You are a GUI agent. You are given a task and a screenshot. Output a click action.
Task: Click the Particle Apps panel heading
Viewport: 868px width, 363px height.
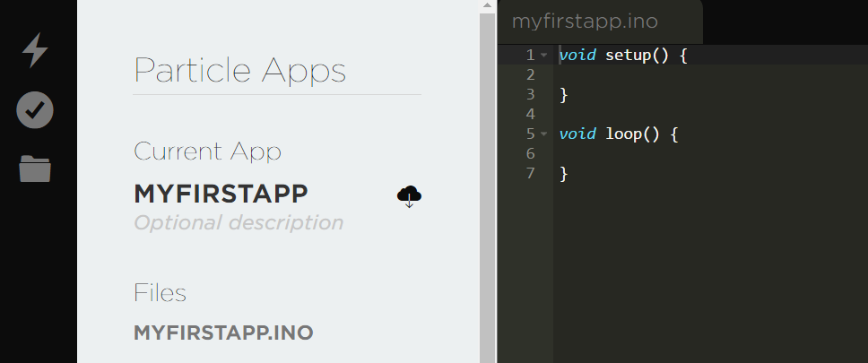(x=239, y=70)
